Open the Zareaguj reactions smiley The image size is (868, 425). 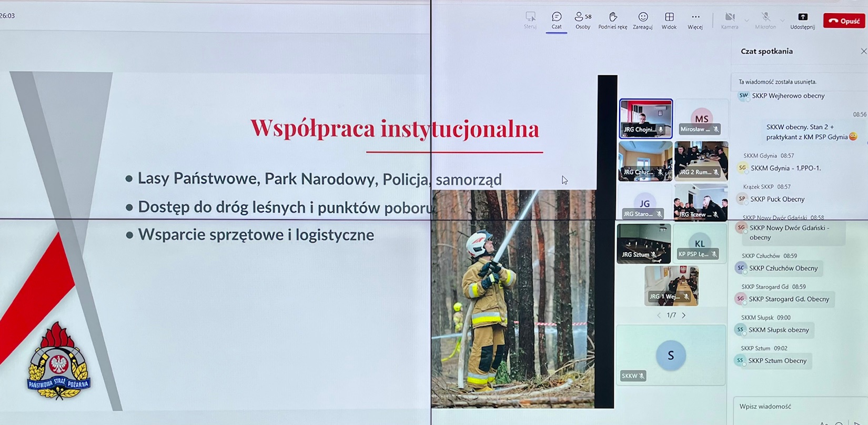tap(642, 20)
